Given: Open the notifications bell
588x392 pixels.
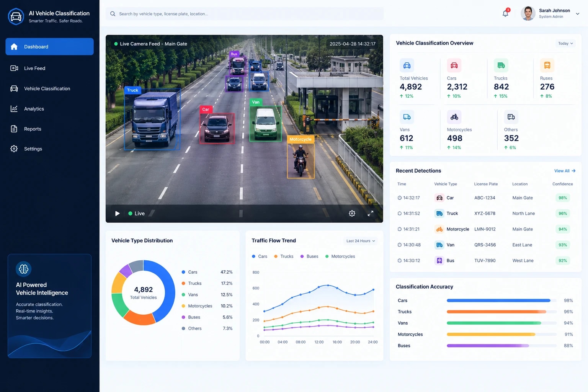Looking at the screenshot, I should (x=505, y=13).
